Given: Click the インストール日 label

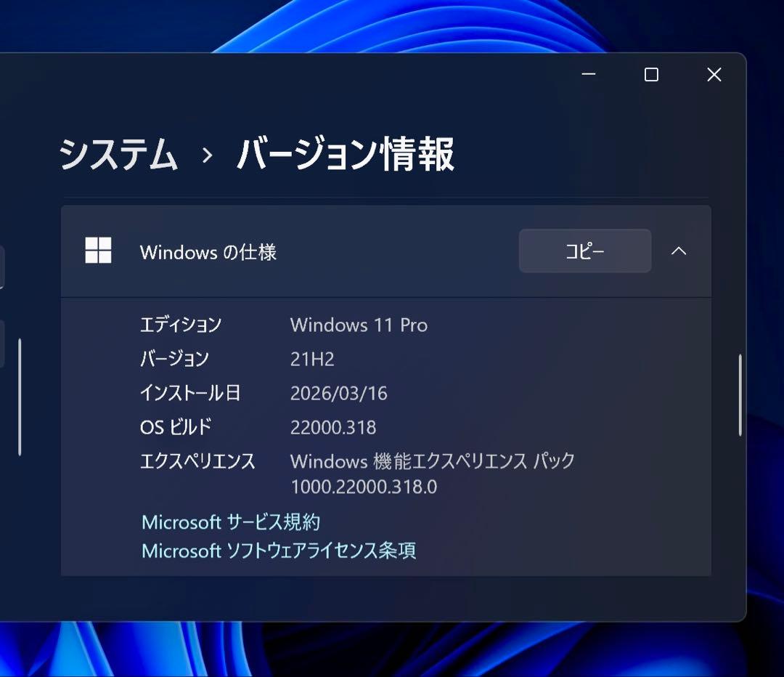Looking at the screenshot, I should (x=190, y=393).
